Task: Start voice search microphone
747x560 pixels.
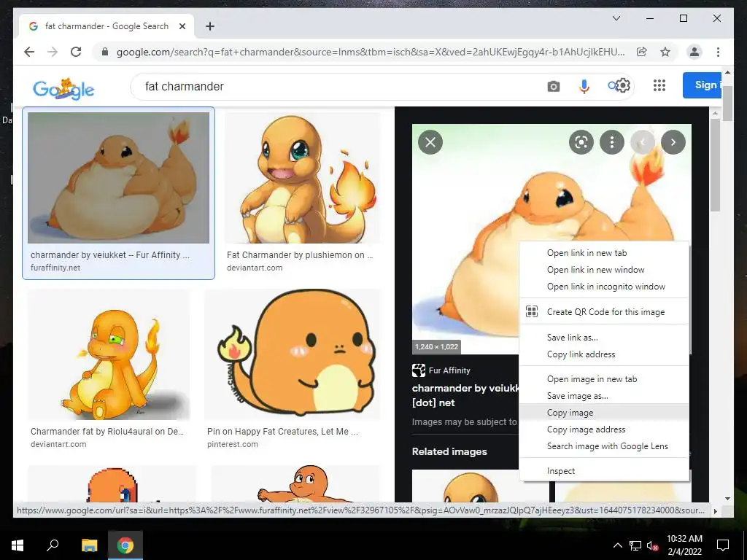Action: (x=584, y=87)
